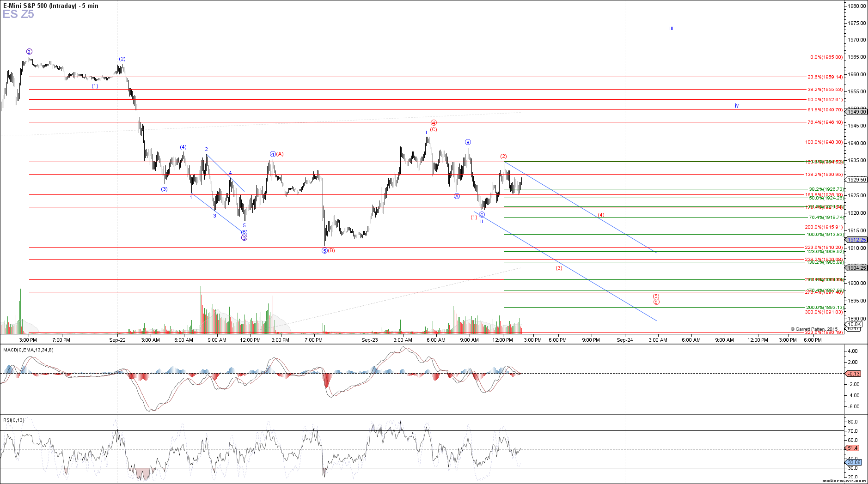Click the 0.0%(1965.00) Fibonacci level label
868x484 pixels.
pyautogui.click(x=826, y=57)
